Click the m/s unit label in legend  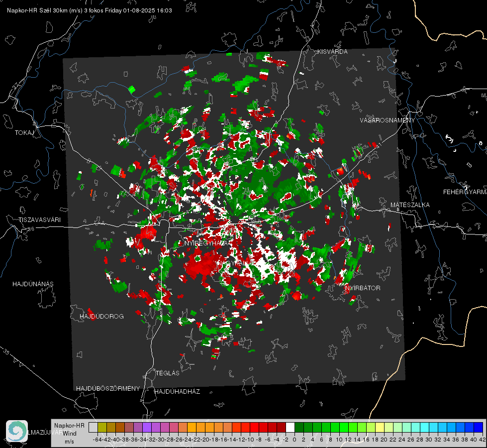[70, 442]
